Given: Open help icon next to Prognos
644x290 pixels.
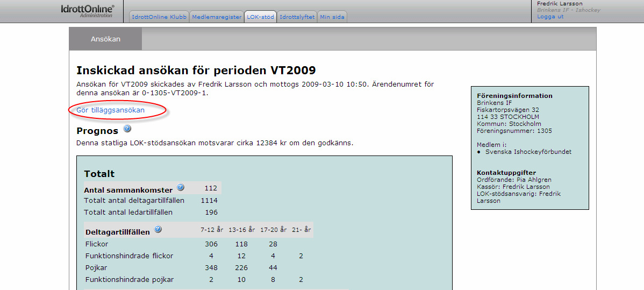Looking at the screenshot, I should tap(127, 129).
